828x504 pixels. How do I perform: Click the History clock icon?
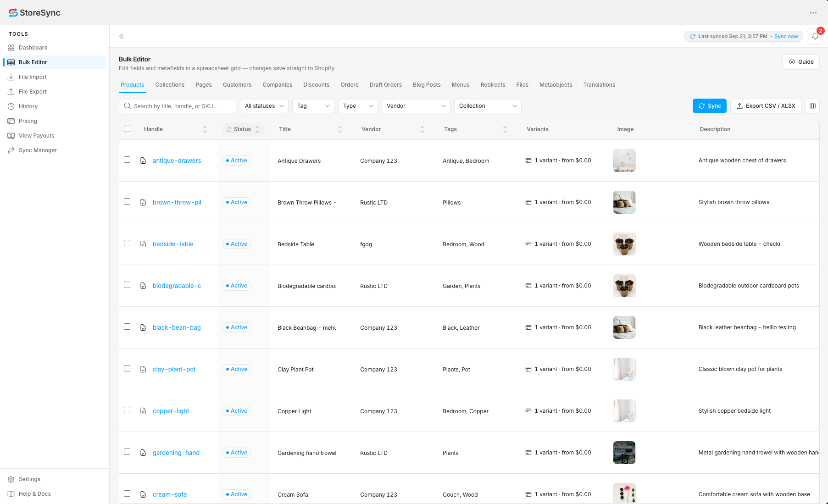pos(11,106)
